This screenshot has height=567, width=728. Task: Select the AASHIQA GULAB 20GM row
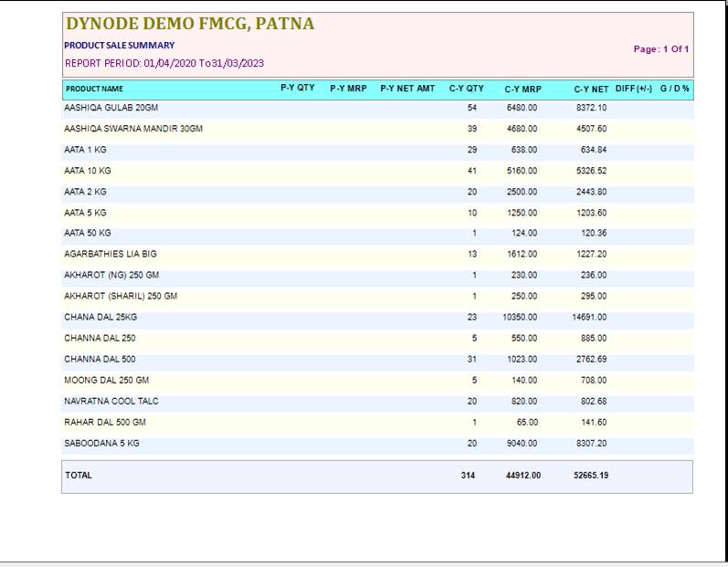(x=111, y=108)
